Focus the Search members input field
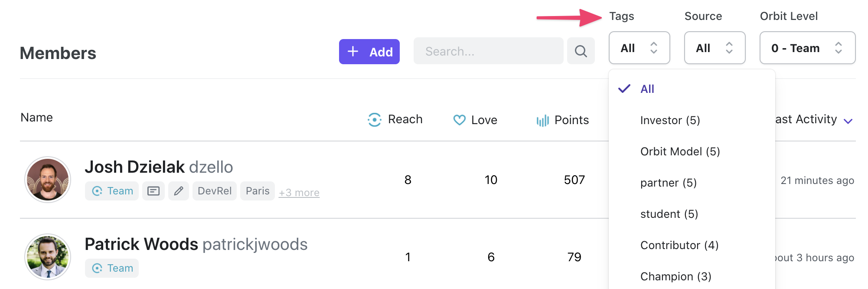The width and height of the screenshot is (868, 289). point(489,51)
